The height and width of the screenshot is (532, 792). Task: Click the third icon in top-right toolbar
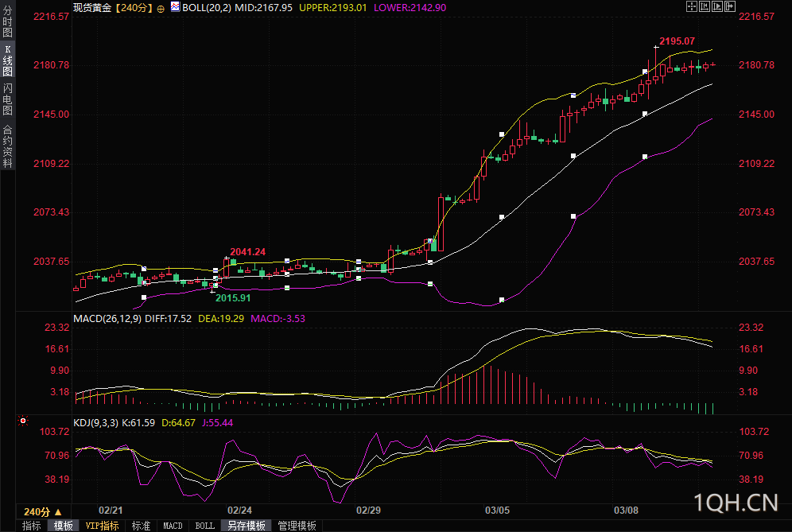(717, 7)
